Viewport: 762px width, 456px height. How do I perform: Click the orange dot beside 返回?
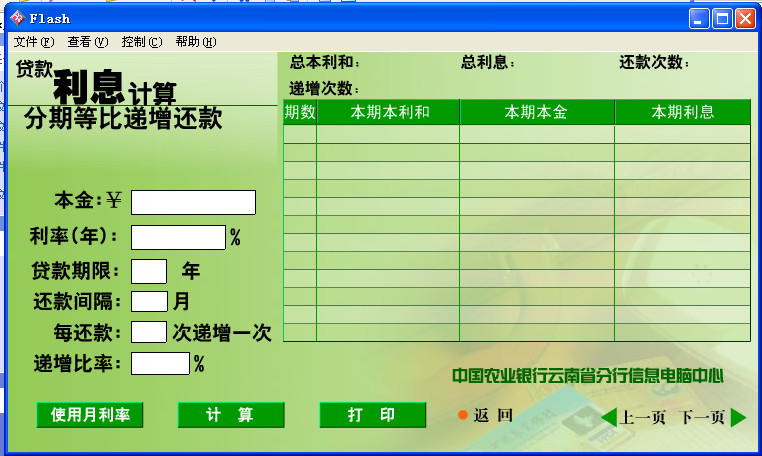coord(463,415)
